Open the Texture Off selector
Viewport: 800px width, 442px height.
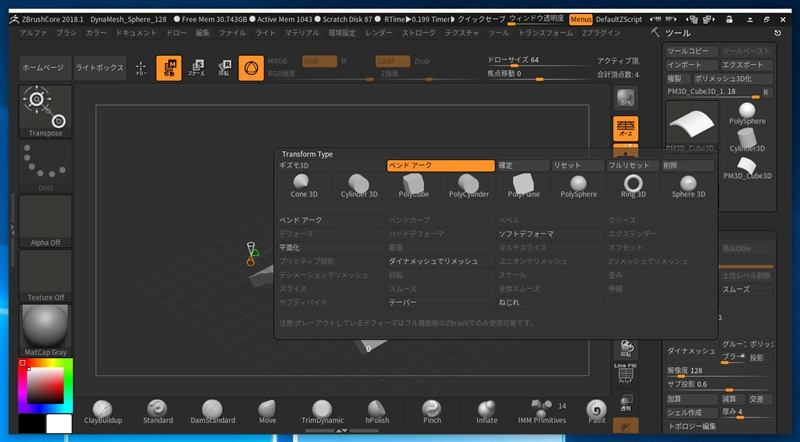45,276
